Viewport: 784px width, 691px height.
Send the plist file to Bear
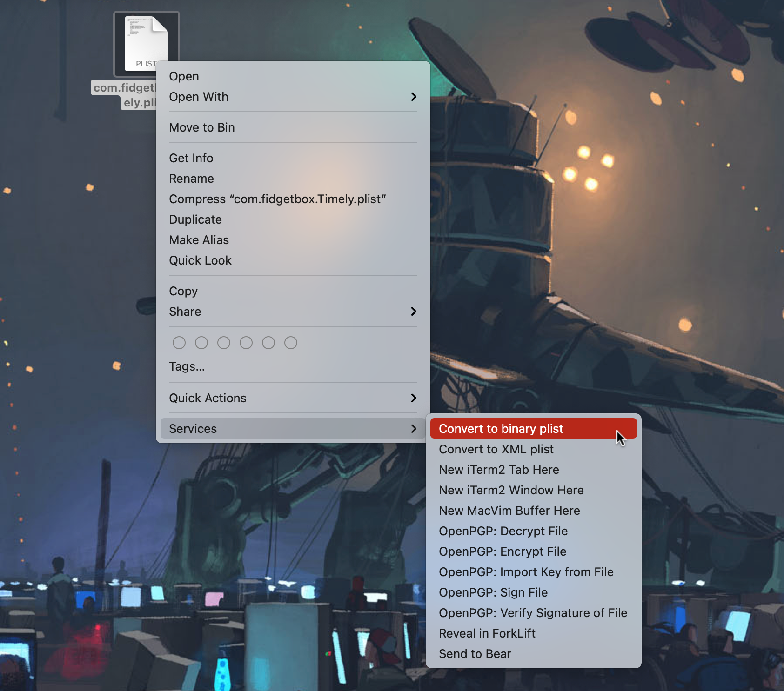pos(475,653)
